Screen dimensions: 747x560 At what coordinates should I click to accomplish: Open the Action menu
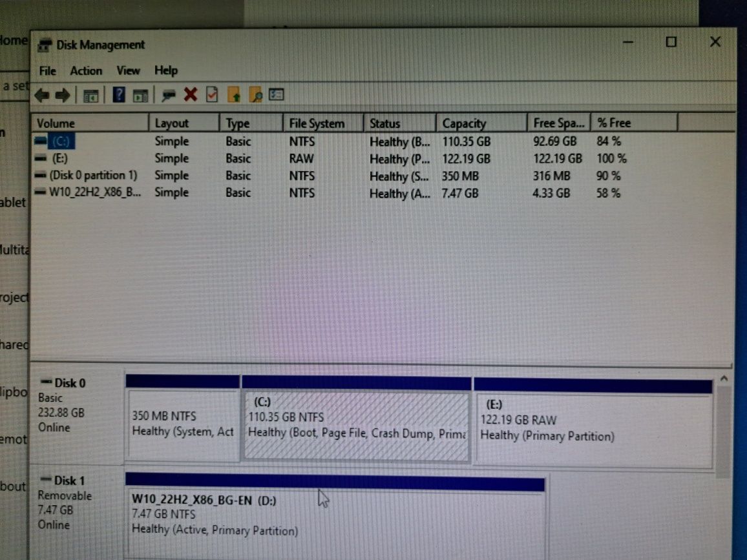pyautogui.click(x=86, y=71)
